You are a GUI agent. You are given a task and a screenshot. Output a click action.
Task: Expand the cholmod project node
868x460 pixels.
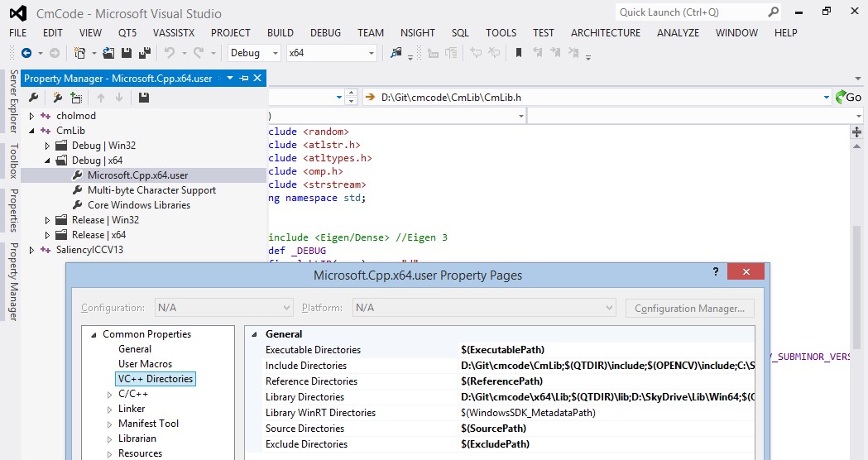[x=32, y=116]
